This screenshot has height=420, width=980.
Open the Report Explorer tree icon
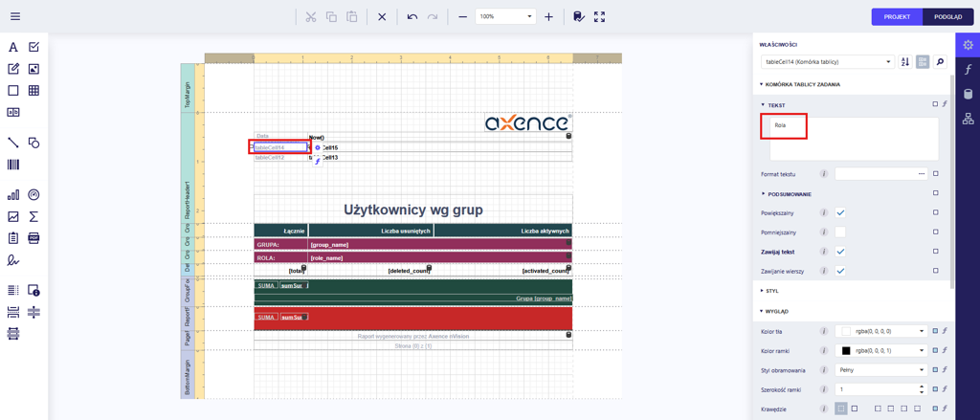(968, 119)
